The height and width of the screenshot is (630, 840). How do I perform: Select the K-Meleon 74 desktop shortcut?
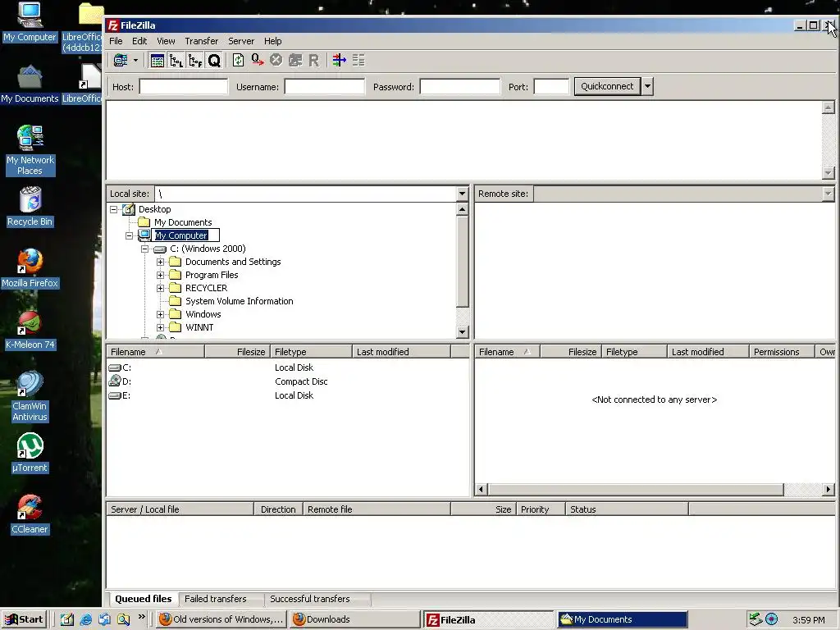tap(30, 330)
